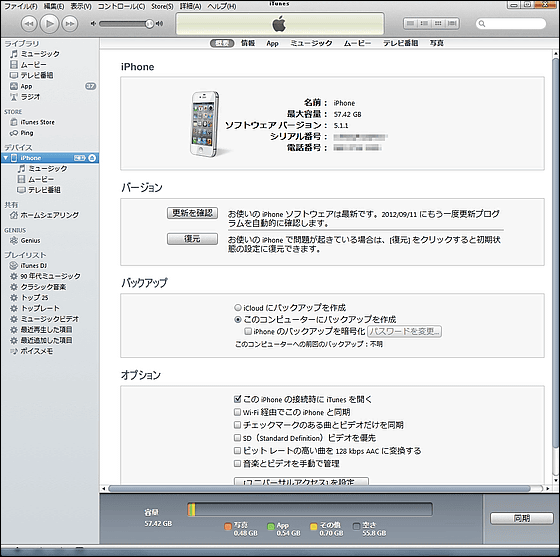Click パスワードを変更 button
This screenshot has width=560, height=557.
coord(404,331)
